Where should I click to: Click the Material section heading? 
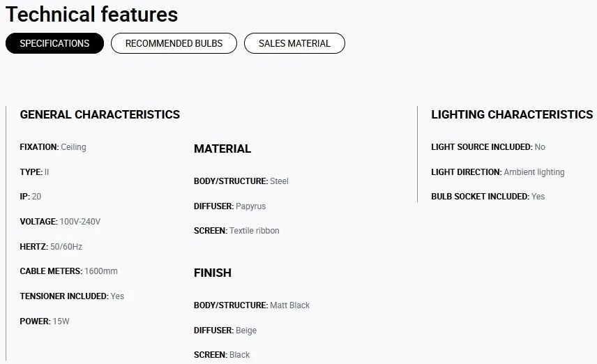[x=222, y=149]
